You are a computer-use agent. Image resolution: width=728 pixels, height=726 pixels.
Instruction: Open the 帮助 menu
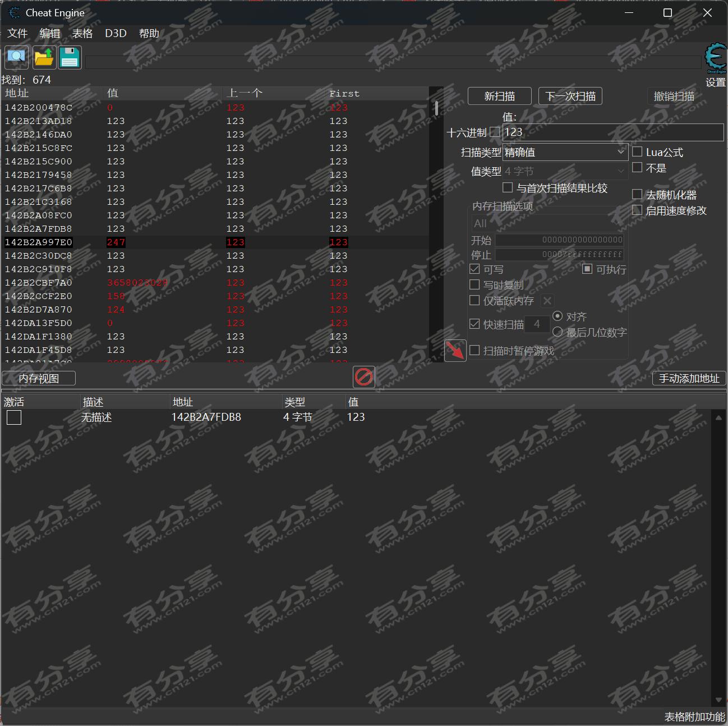point(149,33)
